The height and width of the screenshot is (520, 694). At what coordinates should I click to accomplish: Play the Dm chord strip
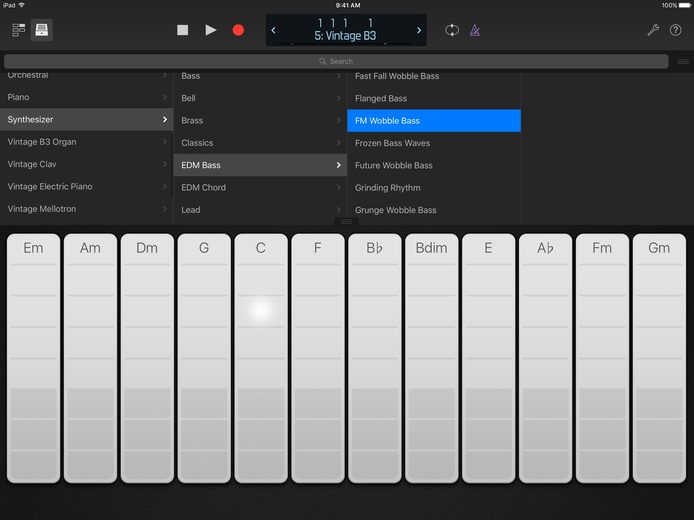(147, 358)
